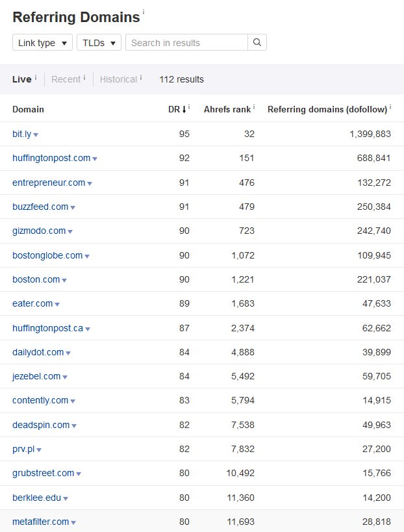The image size is (404, 532).
Task: Sort by Referring domains (dofollow) header
Action: pos(327,109)
